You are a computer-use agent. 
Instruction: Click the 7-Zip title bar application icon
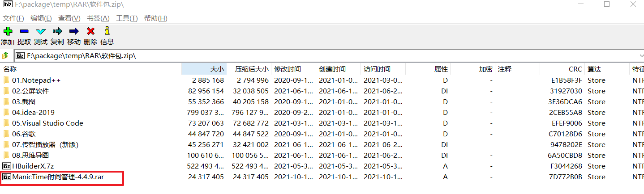8,5
